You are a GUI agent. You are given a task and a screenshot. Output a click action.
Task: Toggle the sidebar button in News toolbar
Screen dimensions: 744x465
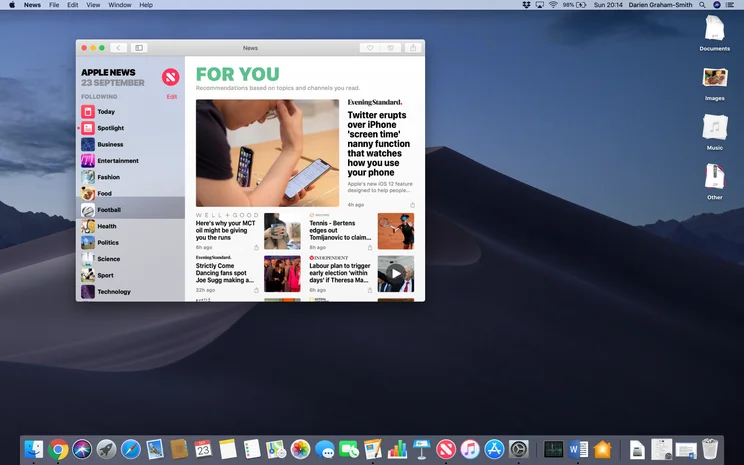[139, 48]
